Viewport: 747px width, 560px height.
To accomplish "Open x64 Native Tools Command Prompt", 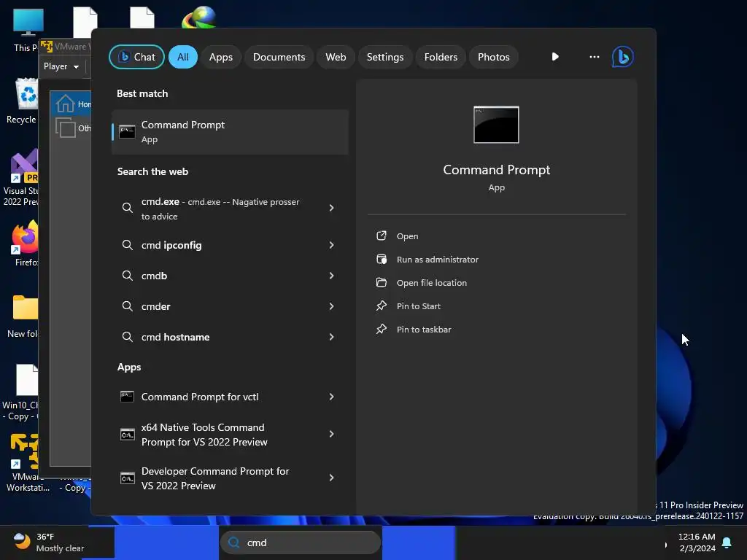I will pyautogui.click(x=230, y=435).
